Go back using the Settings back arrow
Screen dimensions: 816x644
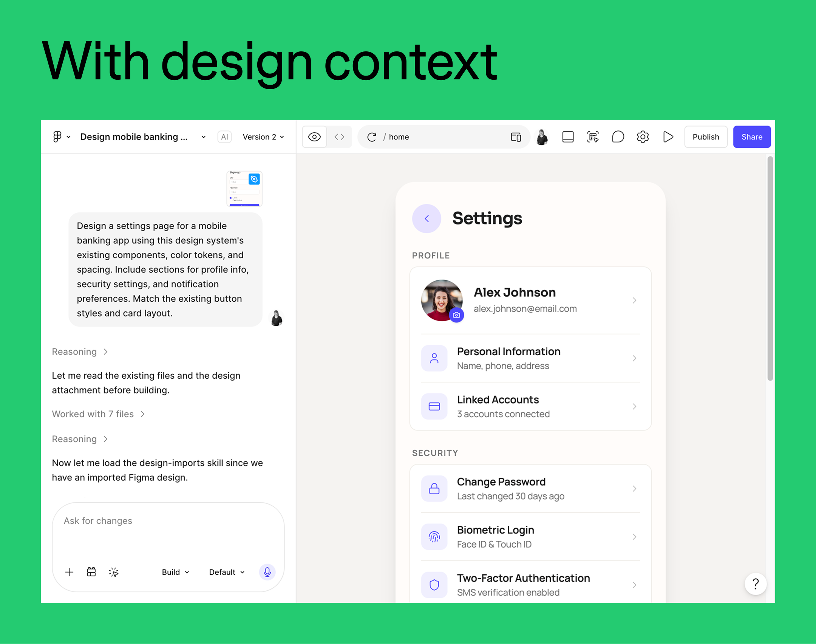coord(427,218)
